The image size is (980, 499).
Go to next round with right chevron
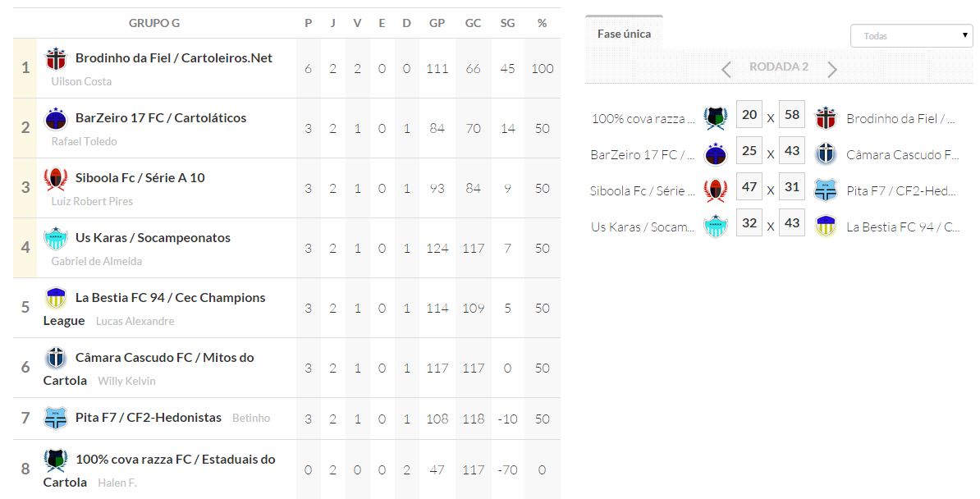click(832, 69)
